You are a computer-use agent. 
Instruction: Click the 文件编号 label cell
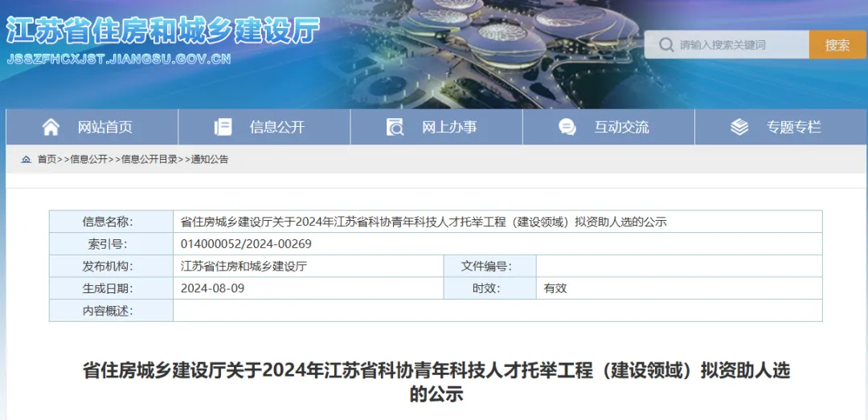[x=490, y=266]
